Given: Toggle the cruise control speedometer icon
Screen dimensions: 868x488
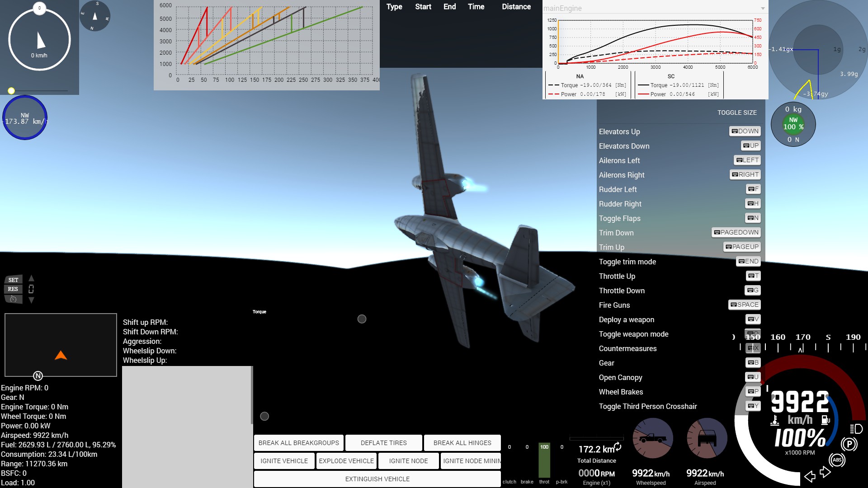Looking at the screenshot, I should (13, 299).
